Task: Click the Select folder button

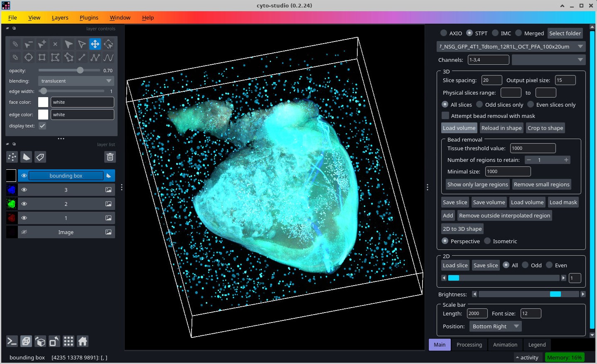Action: pos(565,33)
